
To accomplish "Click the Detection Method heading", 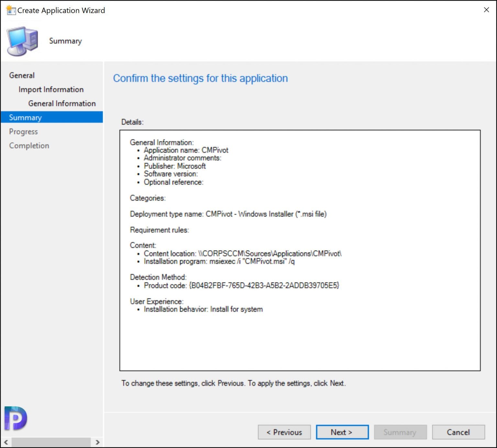I will pos(158,277).
